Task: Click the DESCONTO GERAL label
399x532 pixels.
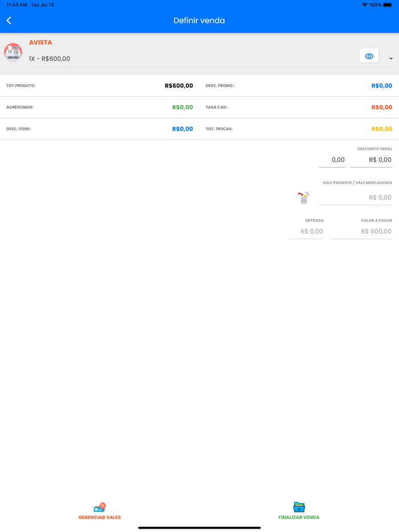Action: pos(374,149)
